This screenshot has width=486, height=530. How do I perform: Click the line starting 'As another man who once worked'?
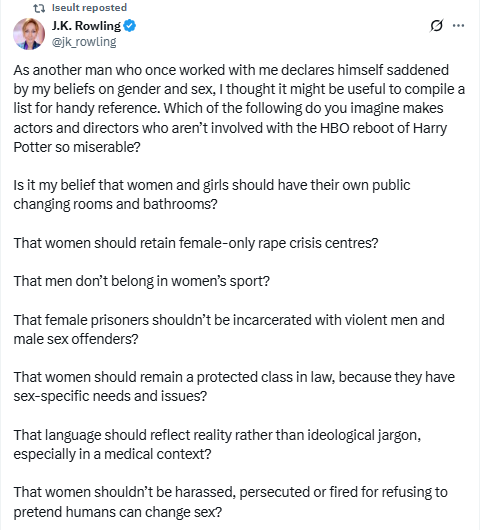(231, 70)
